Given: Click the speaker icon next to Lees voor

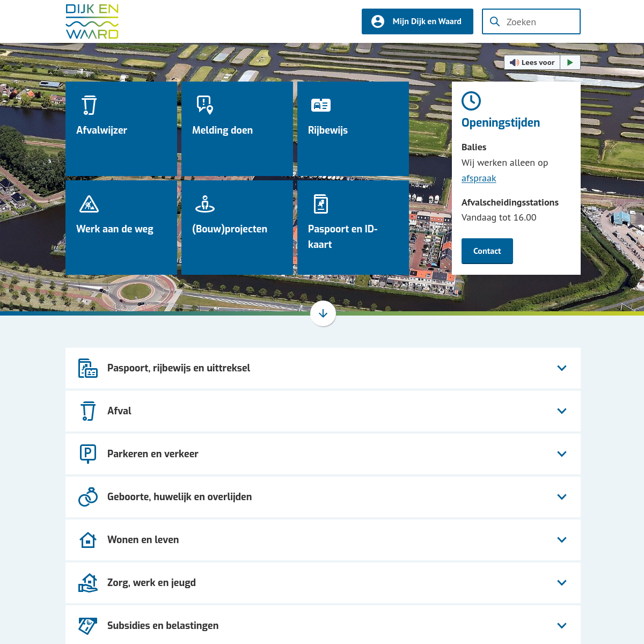Looking at the screenshot, I should click(x=514, y=62).
